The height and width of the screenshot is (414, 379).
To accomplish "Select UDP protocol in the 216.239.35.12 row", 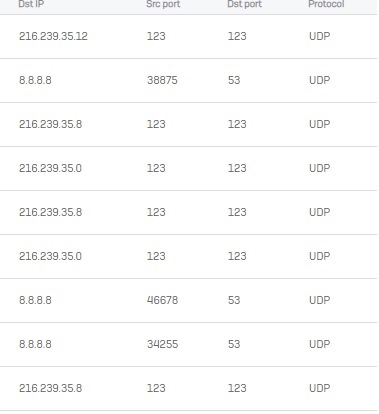I will (x=320, y=36).
